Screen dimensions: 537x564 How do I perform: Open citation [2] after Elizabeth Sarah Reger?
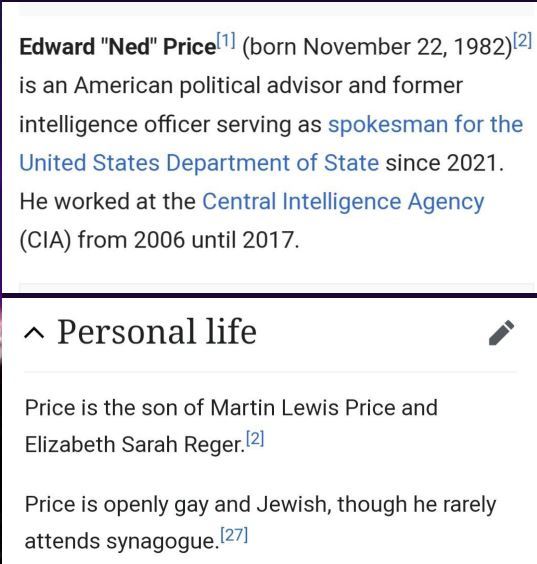click(x=255, y=438)
